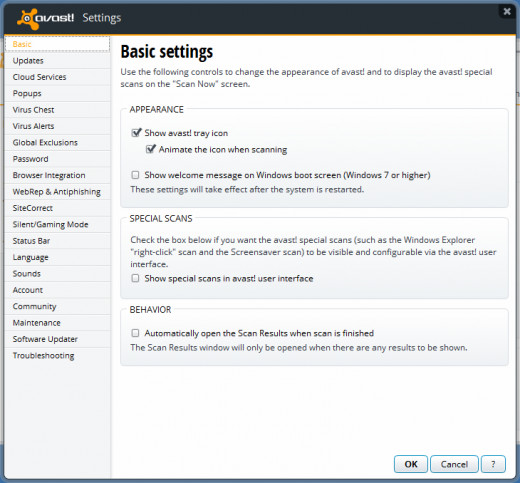Screen dimensions: 520x483
Task: Open help with the question mark button
Action: tap(493, 464)
